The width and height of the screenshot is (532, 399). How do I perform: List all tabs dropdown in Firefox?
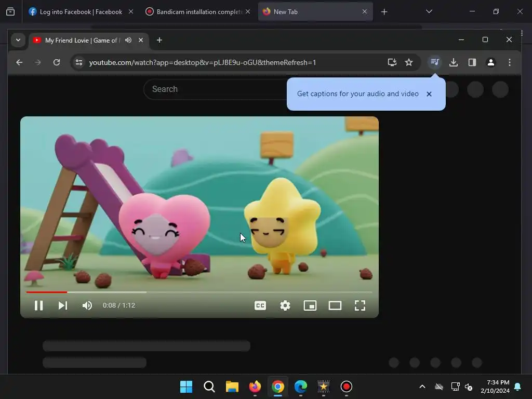429,11
